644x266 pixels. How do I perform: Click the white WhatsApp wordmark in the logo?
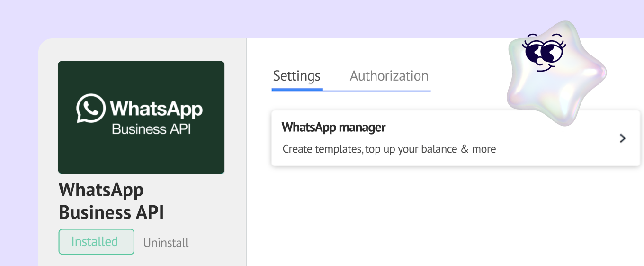157,108
